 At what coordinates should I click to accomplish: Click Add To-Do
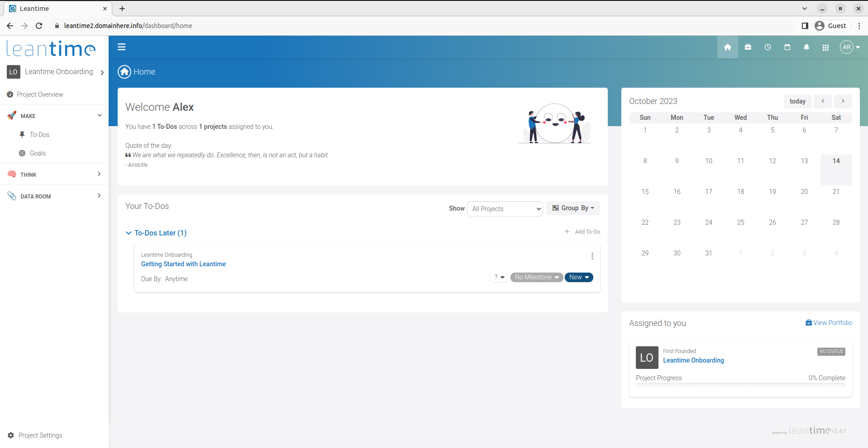tap(582, 231)
